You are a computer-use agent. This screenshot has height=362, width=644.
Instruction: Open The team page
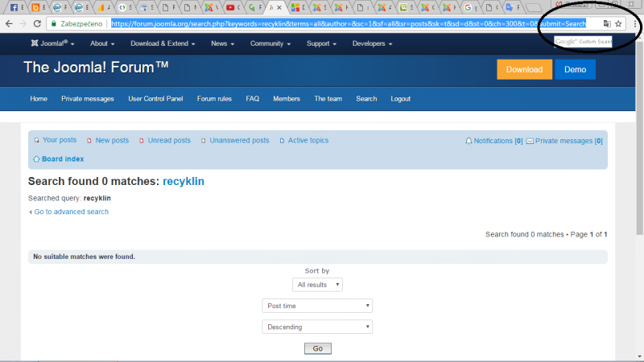328,99
